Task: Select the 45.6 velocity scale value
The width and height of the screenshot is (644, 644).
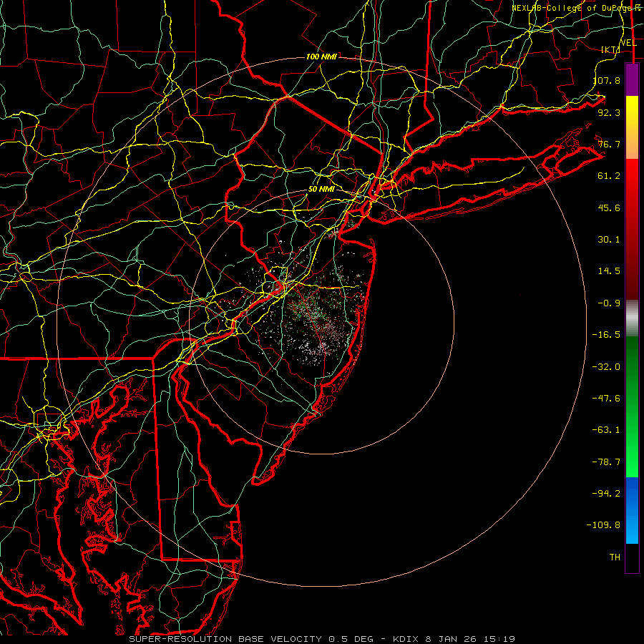Action: point(609,208)
